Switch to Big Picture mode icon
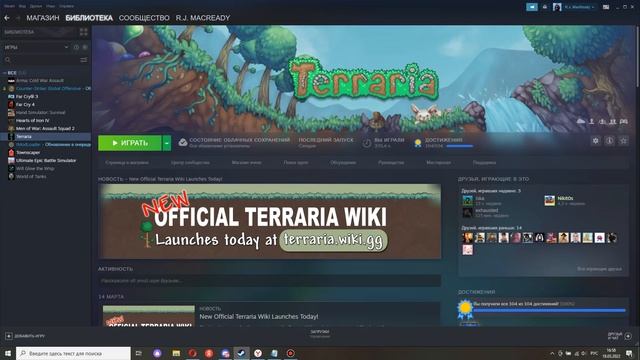640x360 pixels. tap(606, 7)
